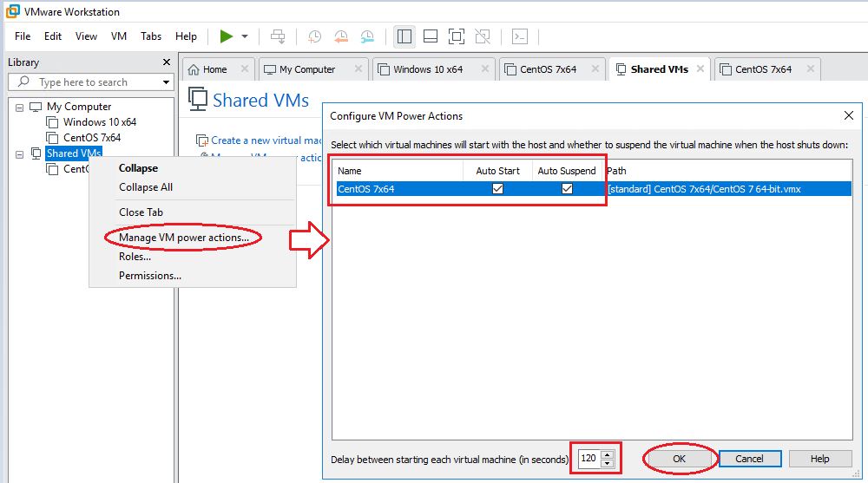Toggle Auto Suspend checkbox for CentOS 7x64
This screenshot has height=483, width=868.
pyautogui.click(x=567, y=189)
